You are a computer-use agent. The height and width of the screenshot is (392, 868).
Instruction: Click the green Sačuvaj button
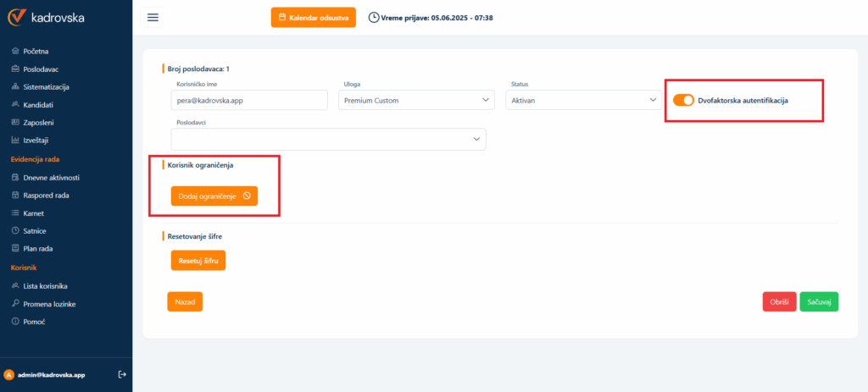click(818, 301)
